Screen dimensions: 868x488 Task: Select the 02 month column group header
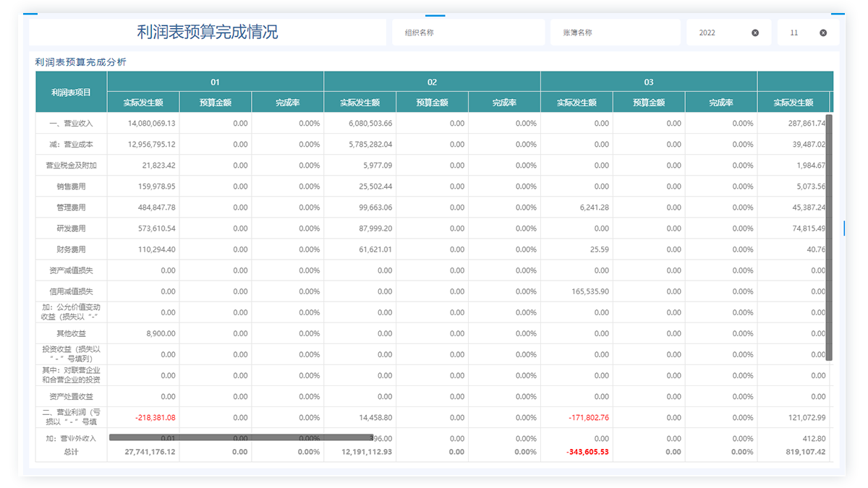[x=432, y=82]
